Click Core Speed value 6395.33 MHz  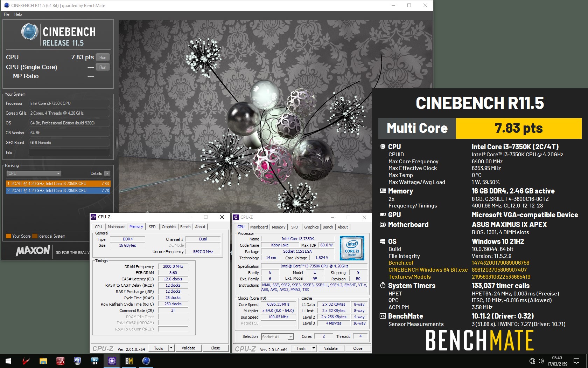point(278,304)
